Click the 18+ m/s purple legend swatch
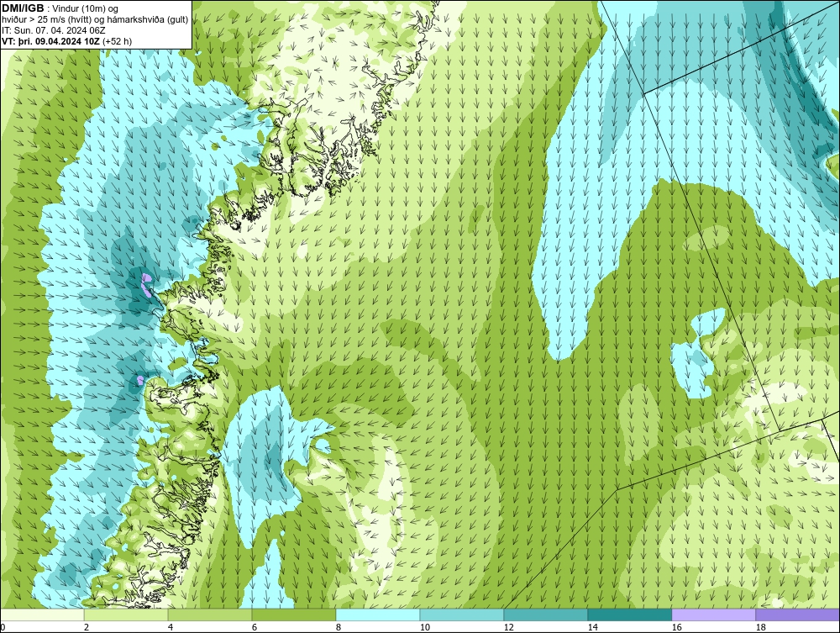Viewport: 840px width, 633px height. click(x=797, y=615)
